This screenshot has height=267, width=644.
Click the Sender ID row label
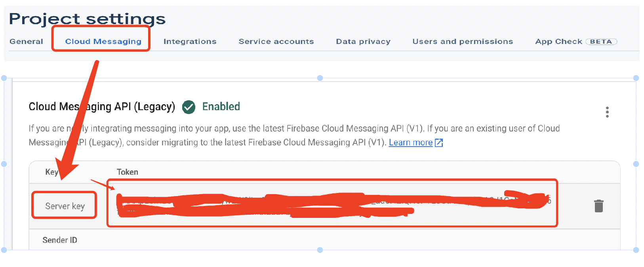point(60,240)
